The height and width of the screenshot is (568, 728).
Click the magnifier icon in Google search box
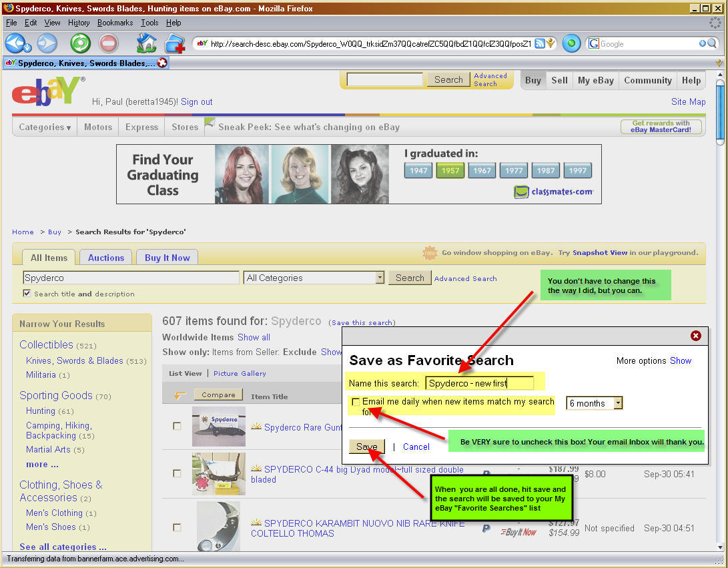pos(712,43)
